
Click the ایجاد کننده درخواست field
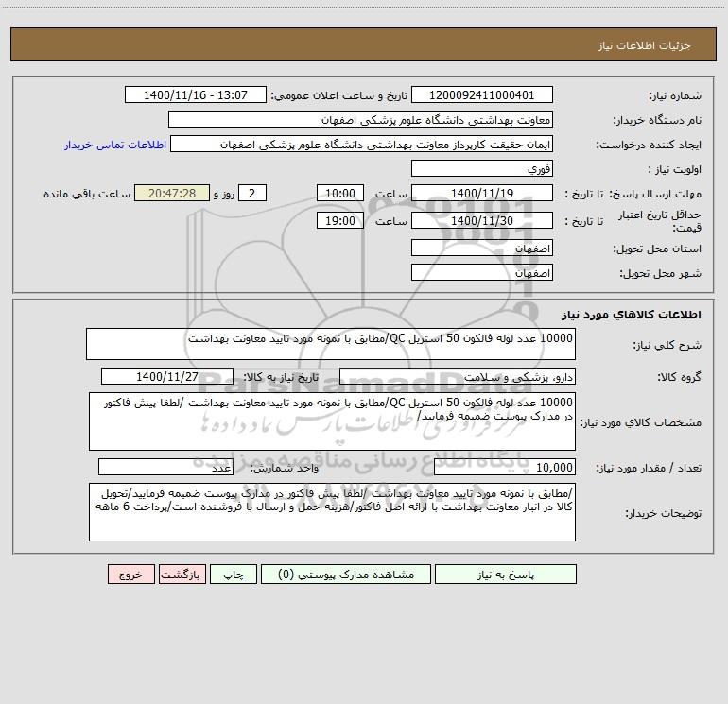(x=362, y=144)
